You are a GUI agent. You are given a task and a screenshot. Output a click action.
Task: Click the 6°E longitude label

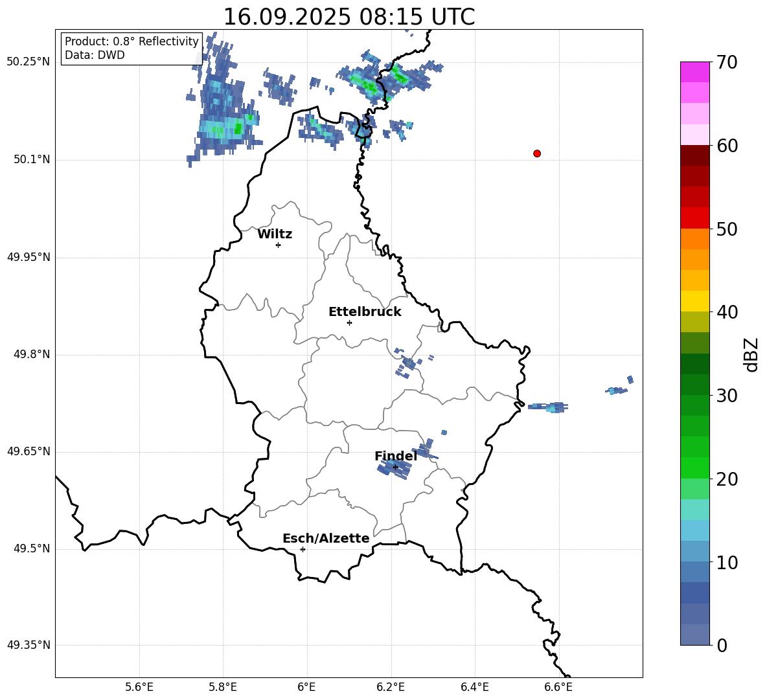tap(307, 687)
